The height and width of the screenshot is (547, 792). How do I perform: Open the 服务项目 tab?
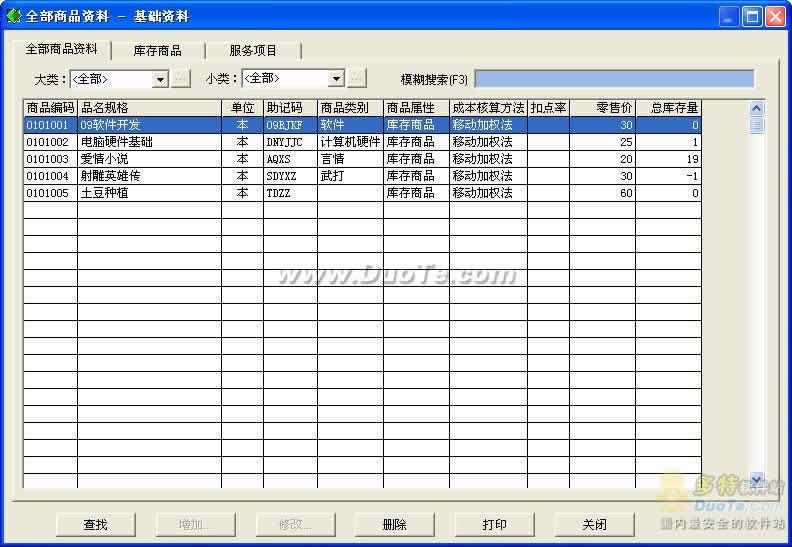coord(253,50)
